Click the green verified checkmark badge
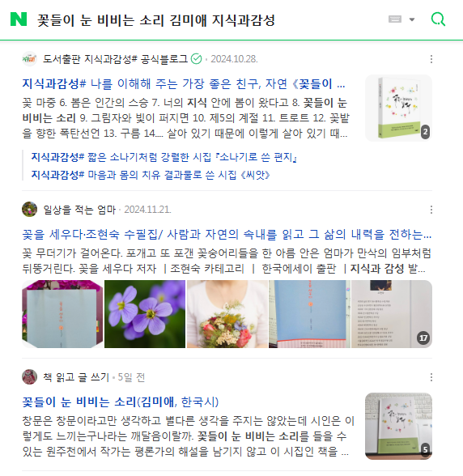This screenshot has height=476, width=463. pos(196,59)
